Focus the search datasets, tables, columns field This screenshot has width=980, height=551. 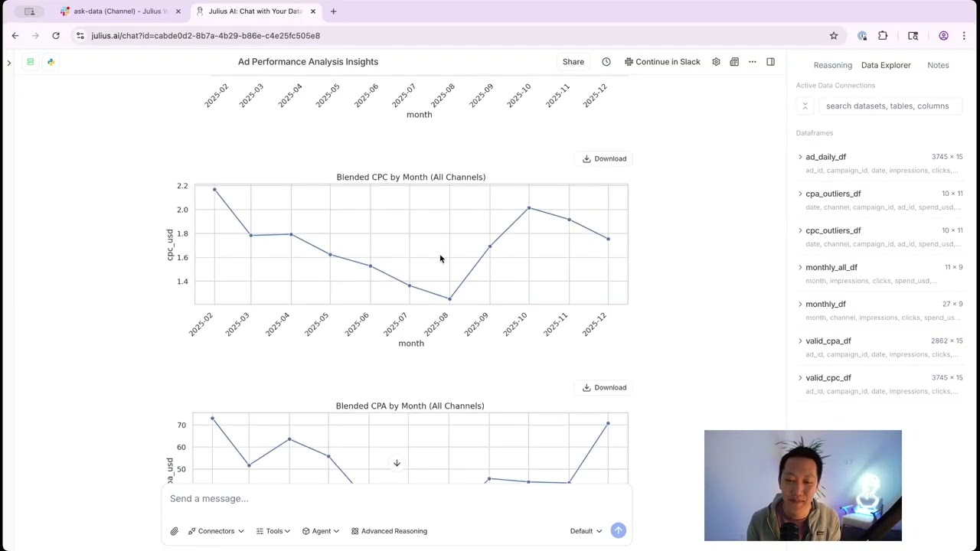(x=890, y=106)
